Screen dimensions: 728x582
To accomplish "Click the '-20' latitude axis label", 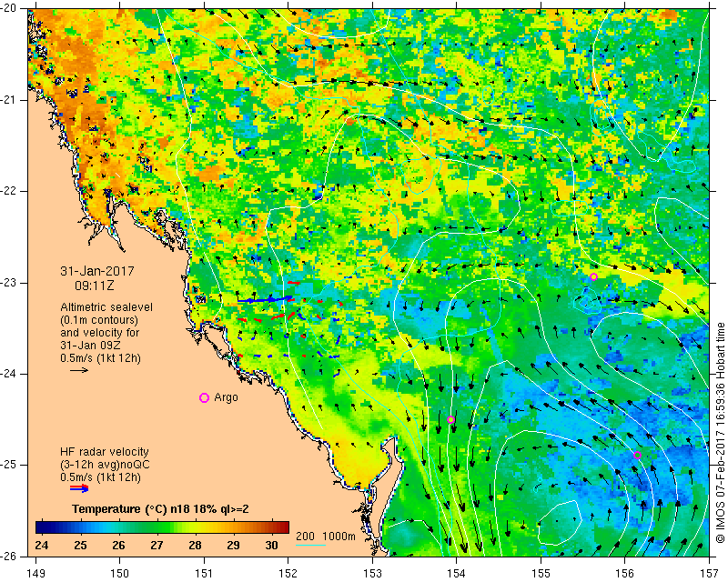I will coord(8,8).
